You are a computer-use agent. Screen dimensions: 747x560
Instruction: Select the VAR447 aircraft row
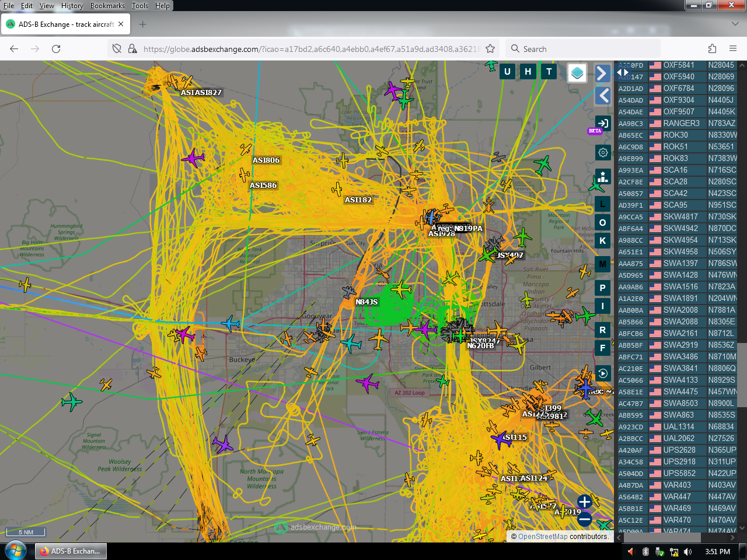tap(678, 497)
